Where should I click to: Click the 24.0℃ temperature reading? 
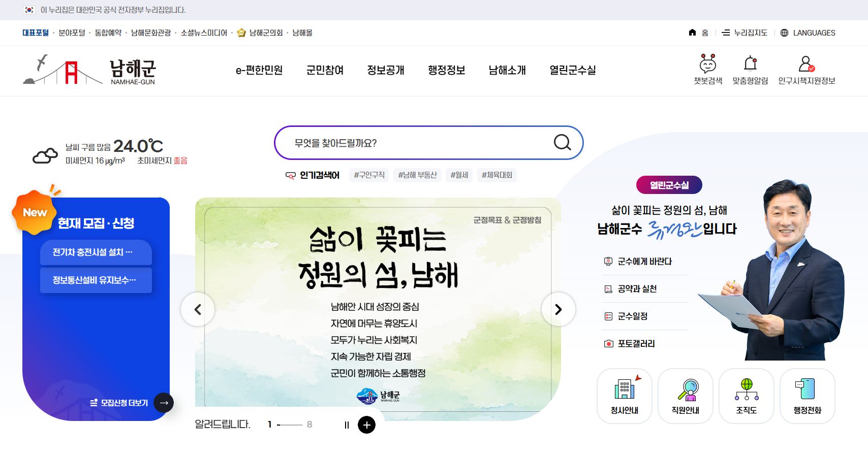[138, 146]
